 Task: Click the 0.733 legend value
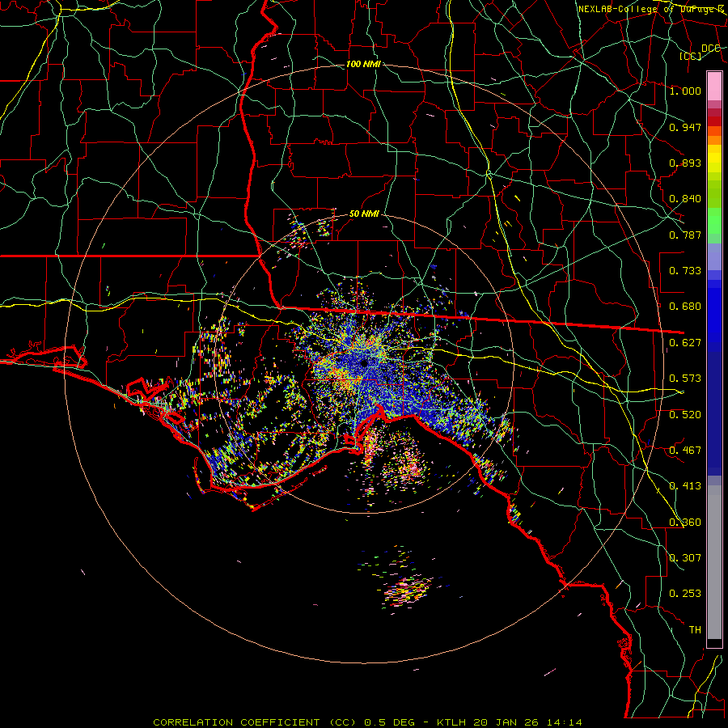[685, 271]
